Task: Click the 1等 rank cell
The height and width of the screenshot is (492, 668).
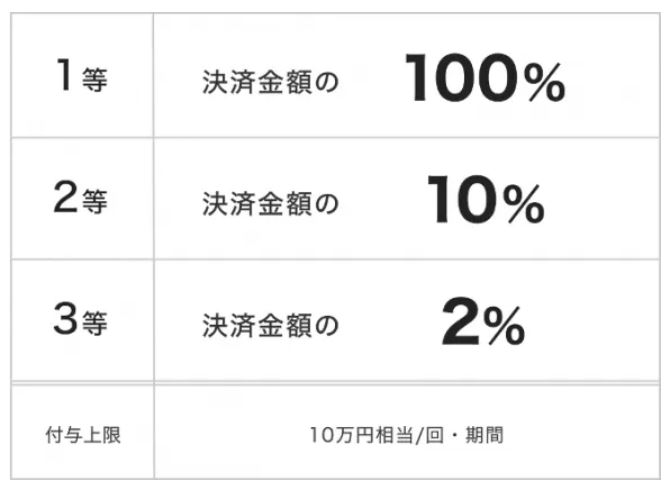Action: (x=82, y=75)
